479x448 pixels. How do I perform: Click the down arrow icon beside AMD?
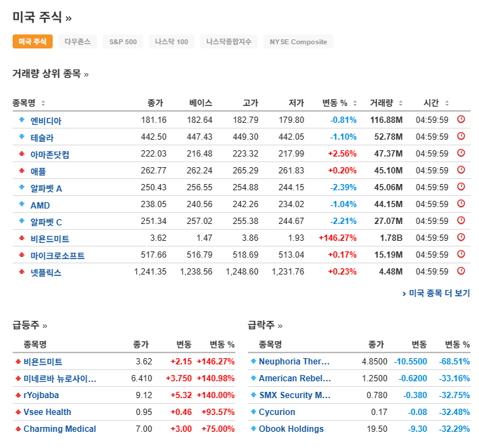click(22, 204)
